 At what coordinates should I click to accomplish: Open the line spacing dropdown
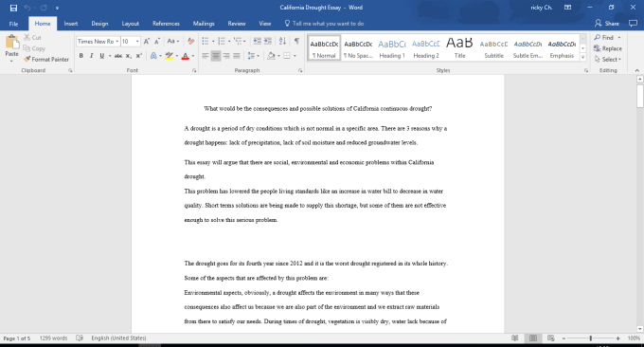(x=254, y=56)
